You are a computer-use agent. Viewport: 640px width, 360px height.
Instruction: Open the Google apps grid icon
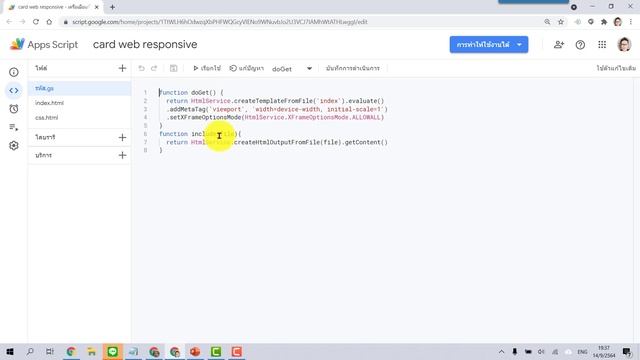[x=602, y=44]
